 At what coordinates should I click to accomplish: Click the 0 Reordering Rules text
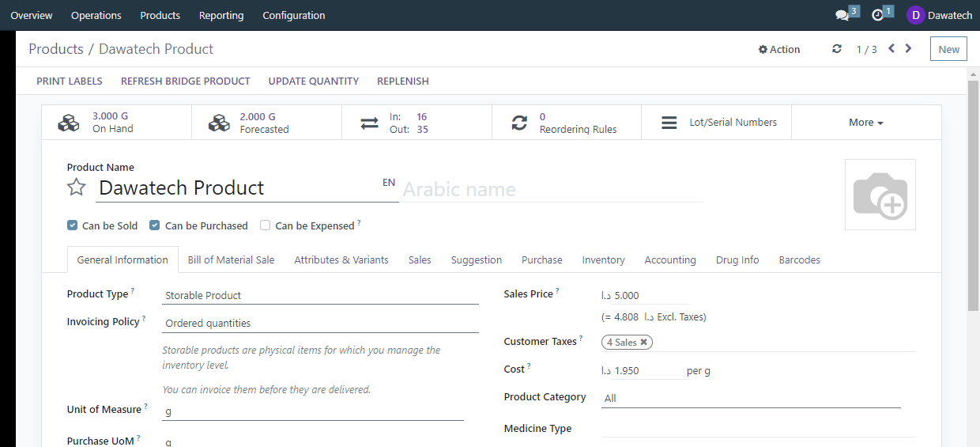click(578, 123)
